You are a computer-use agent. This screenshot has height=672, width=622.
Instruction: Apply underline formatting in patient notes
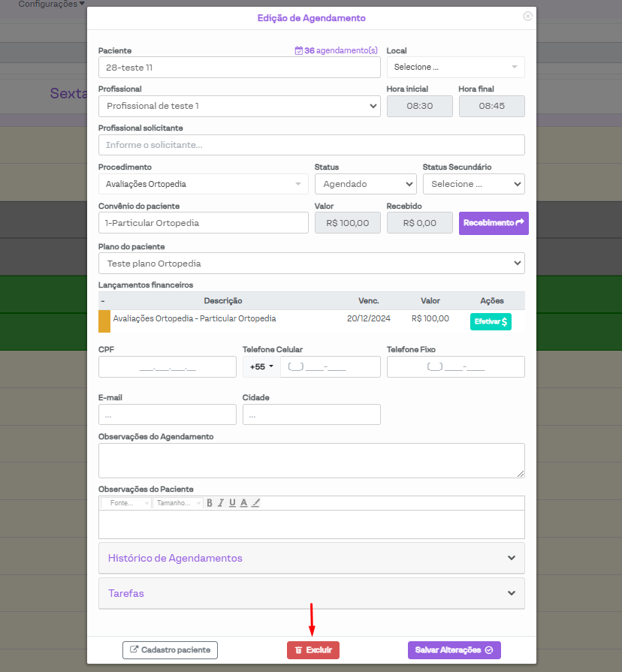(232, 503)
